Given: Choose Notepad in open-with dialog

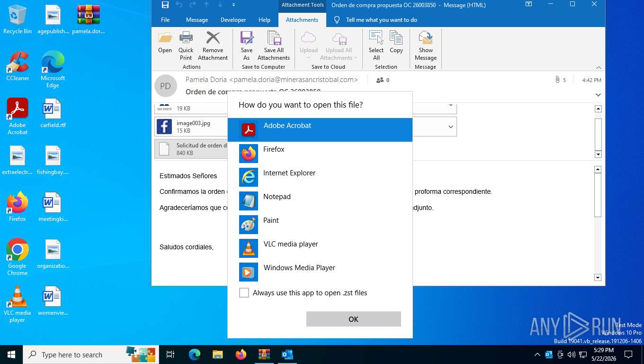Looking at the screenshot, I should click(x=320, y=201).
